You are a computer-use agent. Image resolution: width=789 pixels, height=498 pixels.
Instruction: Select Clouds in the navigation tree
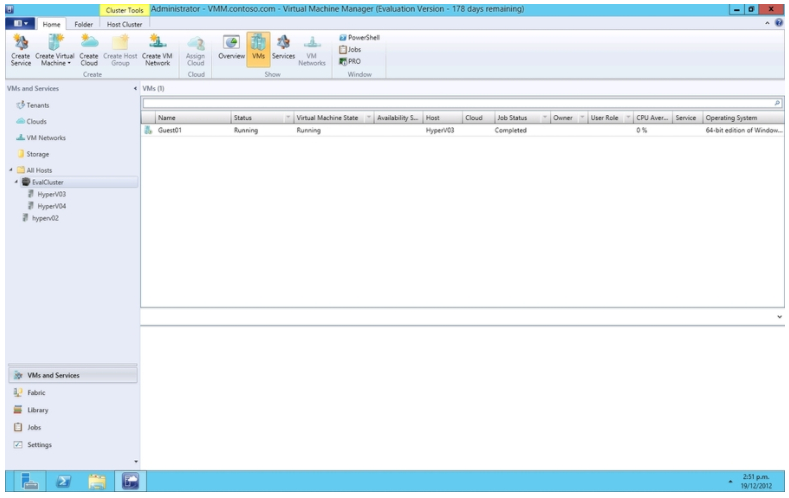coord(31,121)
